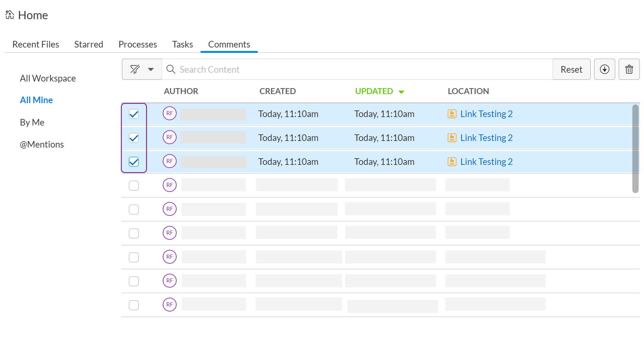Open the filter dropdown arrow
Image resolution: width=644 pixels, height=359 pixels.
pos(151,70)
